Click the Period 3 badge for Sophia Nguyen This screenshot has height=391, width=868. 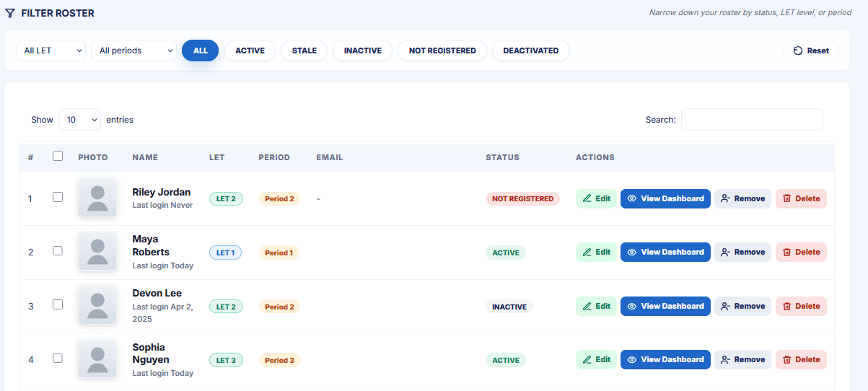pos(279,360)
